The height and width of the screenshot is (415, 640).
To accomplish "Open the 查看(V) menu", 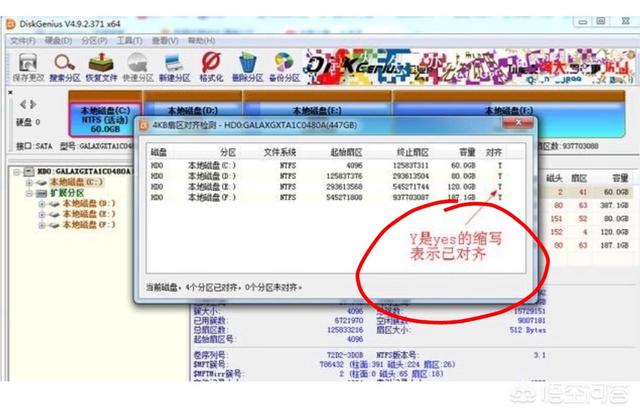I will 165,41.
